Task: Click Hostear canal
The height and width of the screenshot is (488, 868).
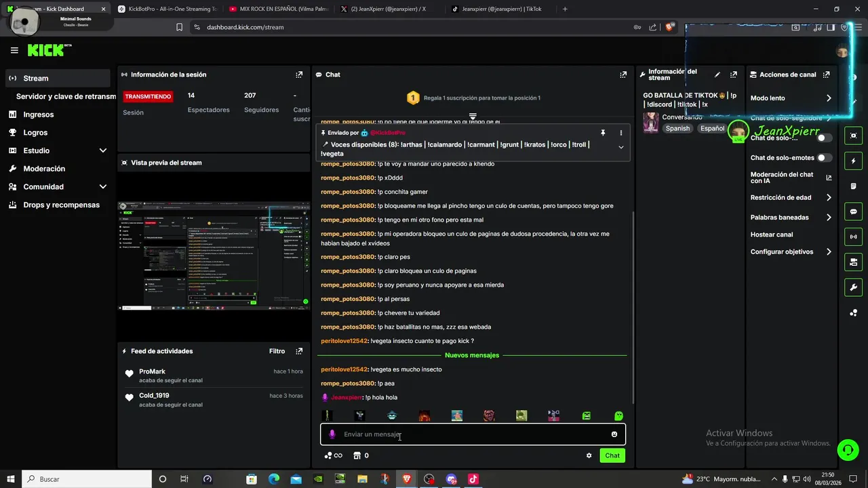Action: [772, 235]
